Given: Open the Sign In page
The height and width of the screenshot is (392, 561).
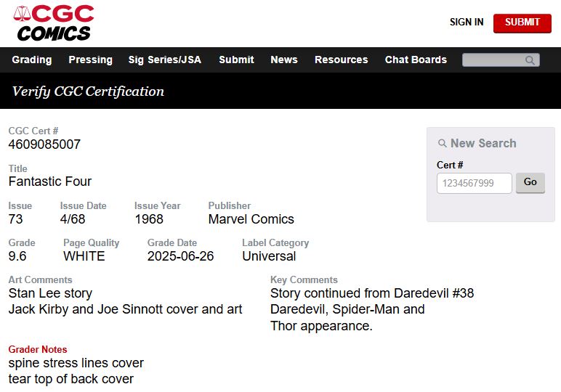Looking at the screenshot, I should (467, 23).
